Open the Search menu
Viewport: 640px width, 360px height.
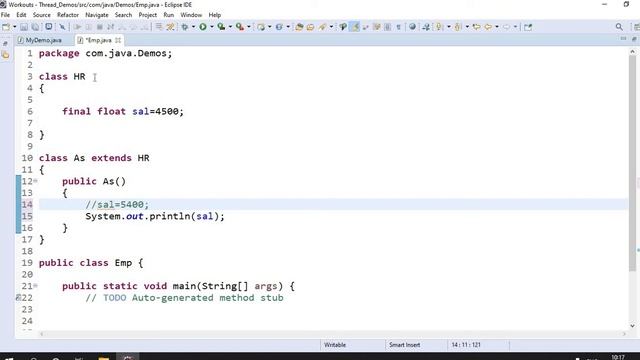123,15
